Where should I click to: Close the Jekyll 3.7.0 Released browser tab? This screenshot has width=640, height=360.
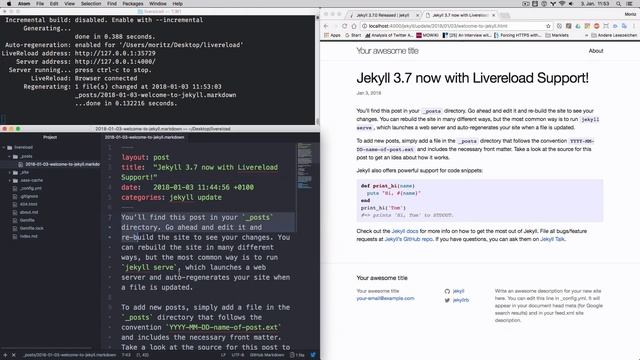418,15
